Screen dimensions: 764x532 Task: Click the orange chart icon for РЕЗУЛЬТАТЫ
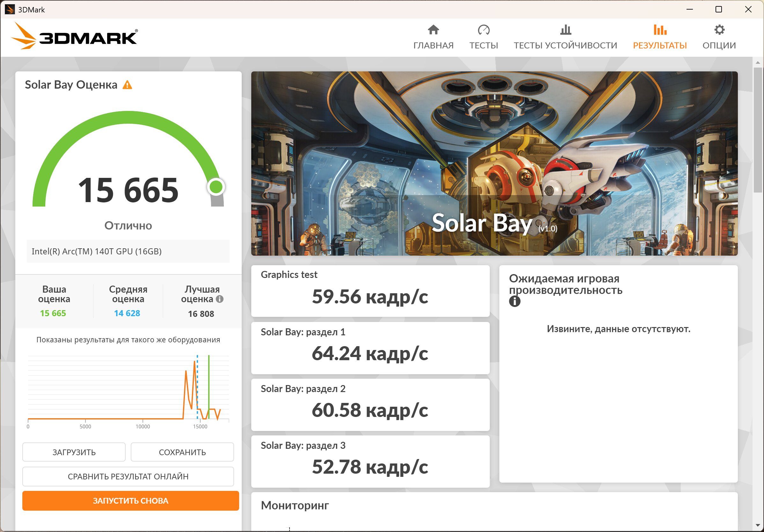(659, 30)
